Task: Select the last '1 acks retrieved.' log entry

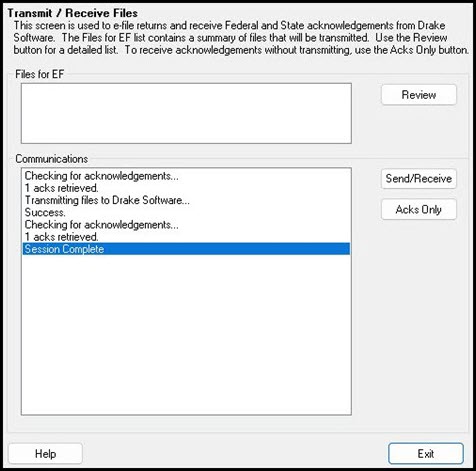Action: 61,237
